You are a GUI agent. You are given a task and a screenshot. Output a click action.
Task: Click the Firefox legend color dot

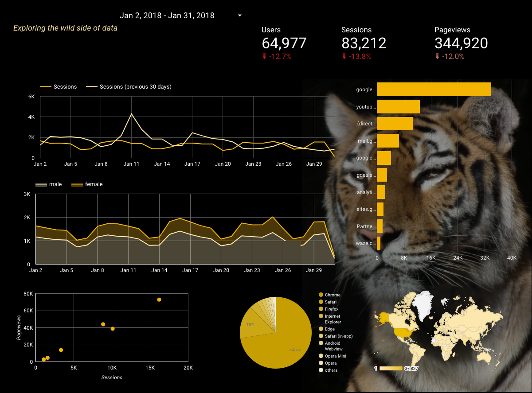[321, 309]
